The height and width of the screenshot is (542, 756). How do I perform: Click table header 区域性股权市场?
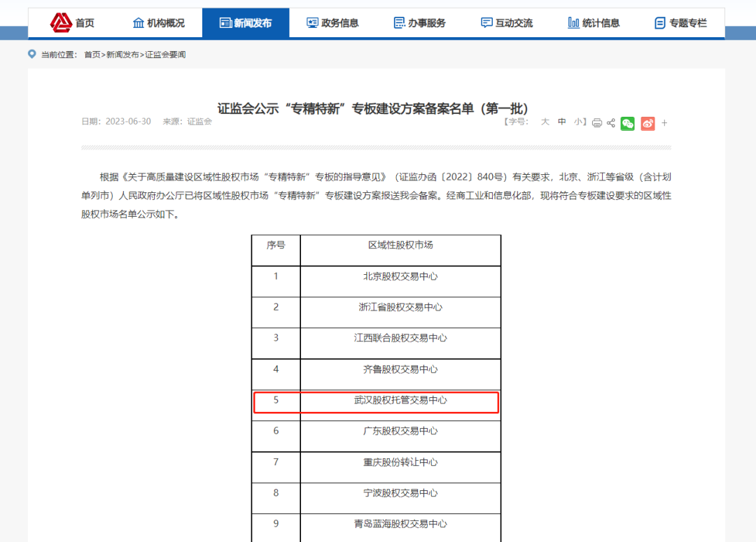400,245
